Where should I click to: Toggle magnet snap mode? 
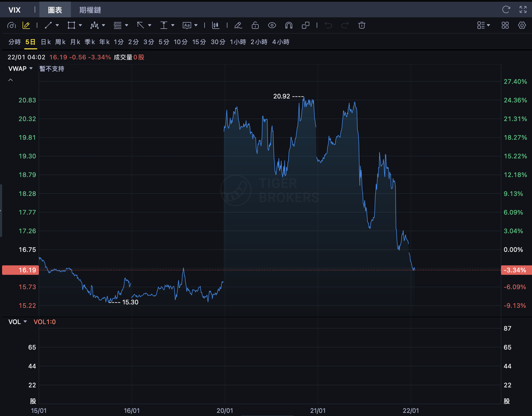pyautogui.click(x=289, y=25)
